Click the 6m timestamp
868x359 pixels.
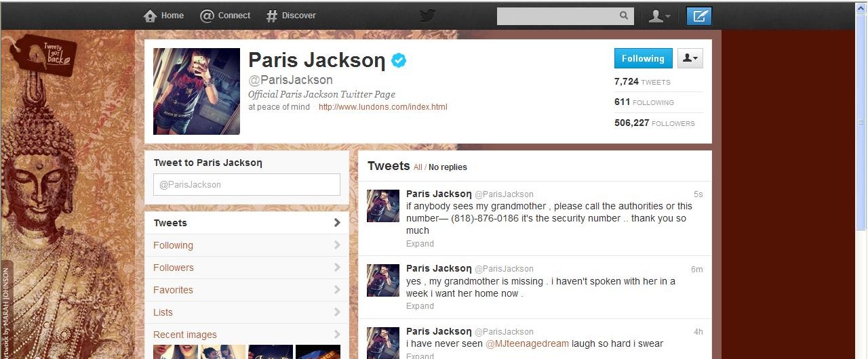point(697,270)
